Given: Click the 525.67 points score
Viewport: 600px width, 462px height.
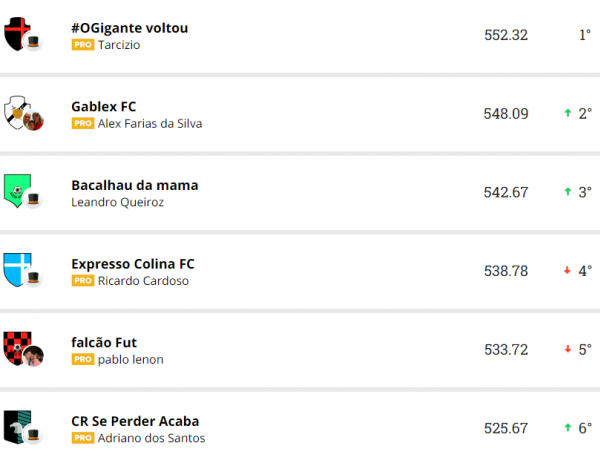Looking at the screenshot, I should tap(505, 427).
